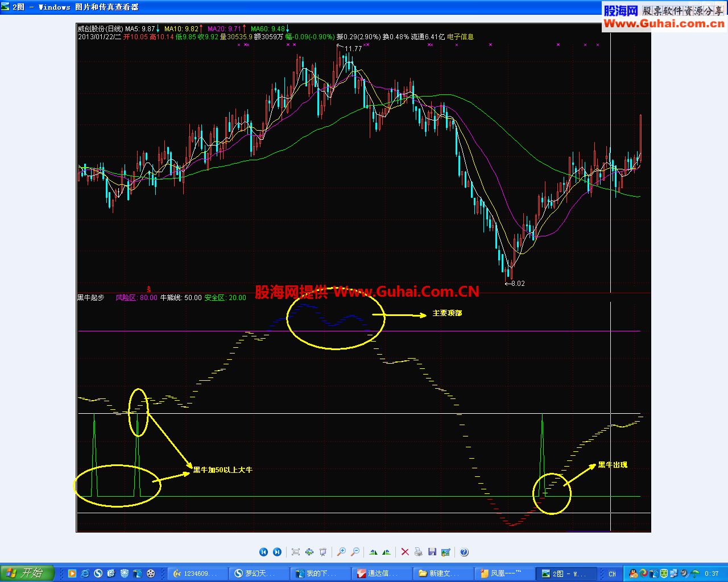Click the 黑牛出现 annotation text

(x=613, y=465)
